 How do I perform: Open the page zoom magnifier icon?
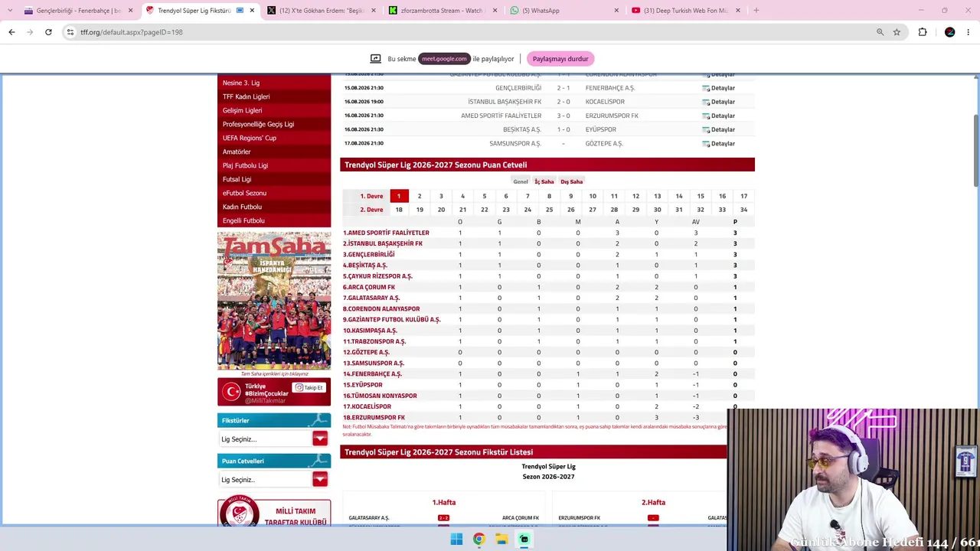click(880, 32)
